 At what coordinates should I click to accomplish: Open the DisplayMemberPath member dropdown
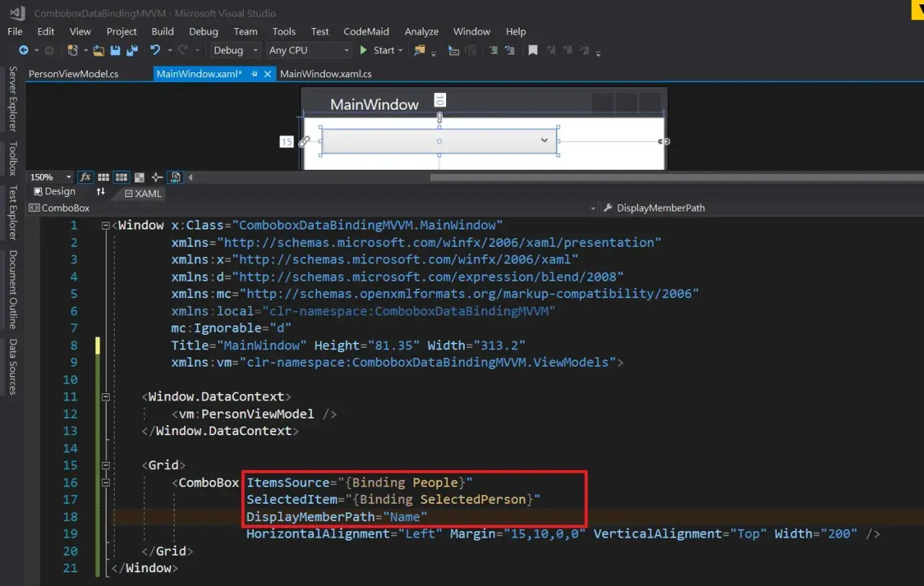(762, 208)
